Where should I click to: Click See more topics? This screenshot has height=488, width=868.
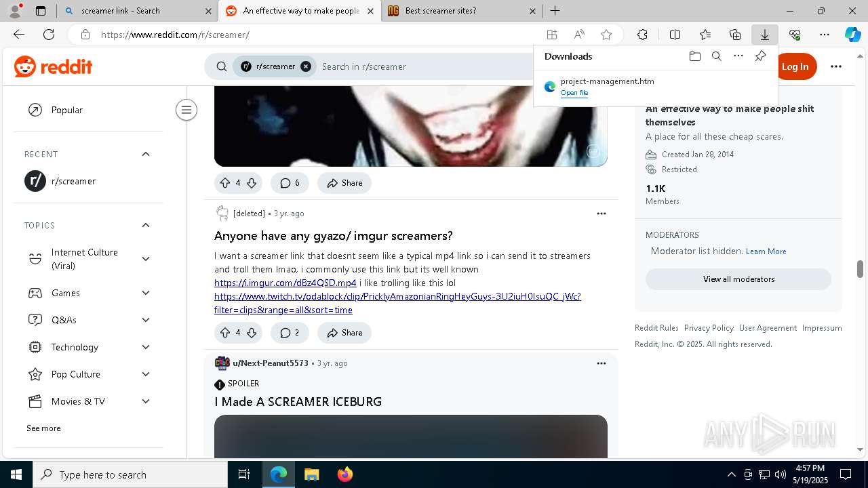[x=43, y=428]
